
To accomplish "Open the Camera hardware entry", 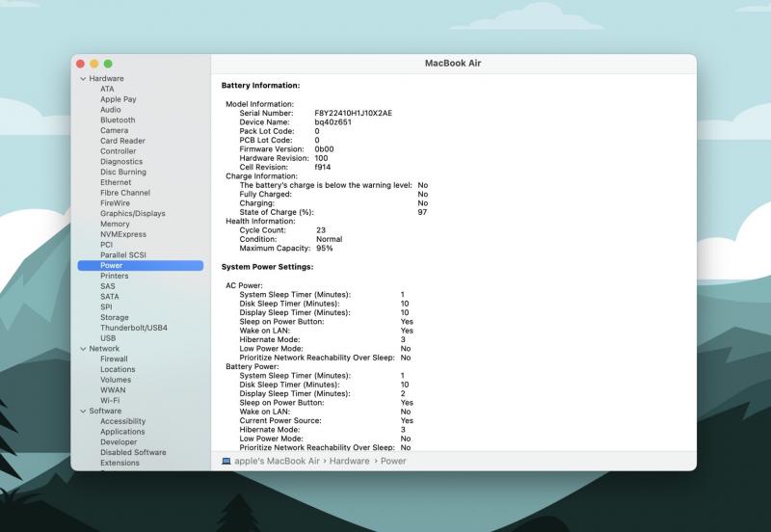I will click(x=115, y=130).
